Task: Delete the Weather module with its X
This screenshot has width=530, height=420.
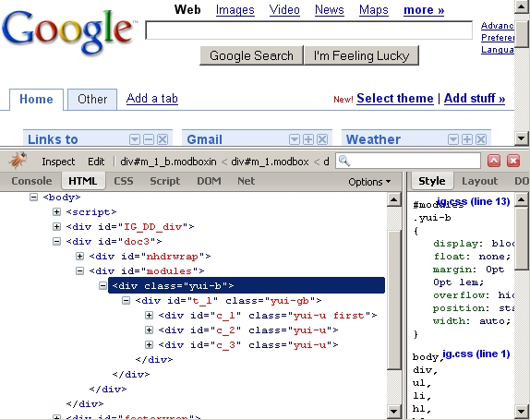Action: [x=481, y=139]
